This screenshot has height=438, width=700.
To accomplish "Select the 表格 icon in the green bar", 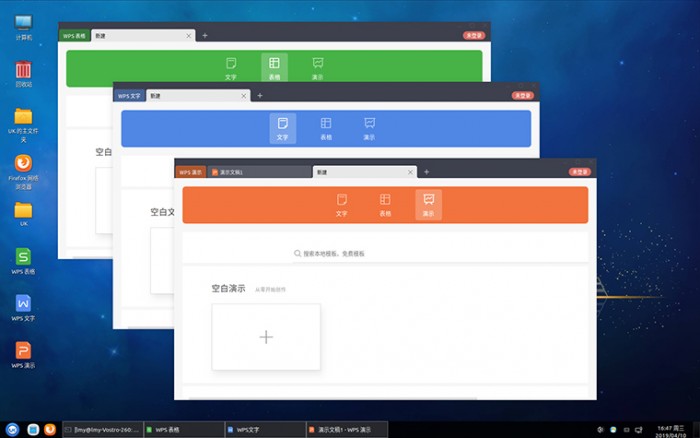I will tap(274, 67).
